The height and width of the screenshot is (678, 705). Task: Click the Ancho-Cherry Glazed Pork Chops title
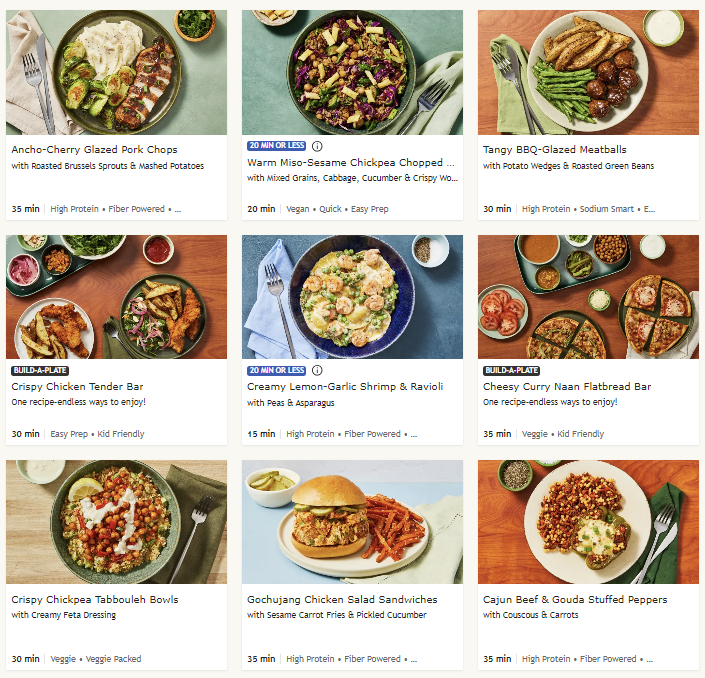coord(92,151)
